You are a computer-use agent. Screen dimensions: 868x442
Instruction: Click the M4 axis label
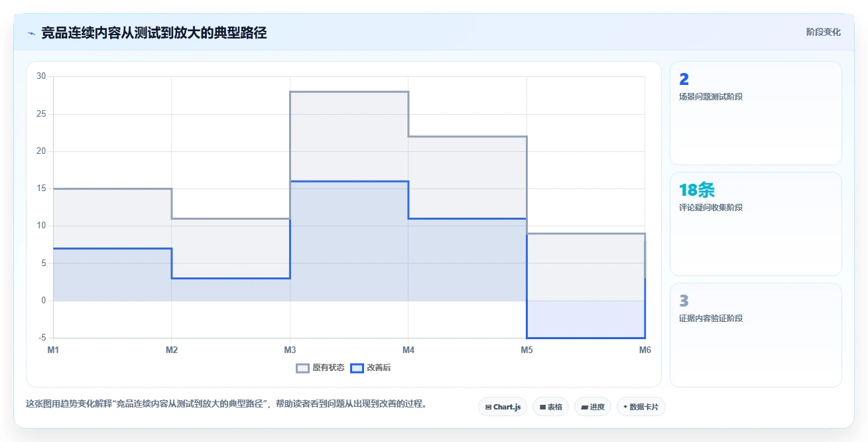tap(408, 350)
